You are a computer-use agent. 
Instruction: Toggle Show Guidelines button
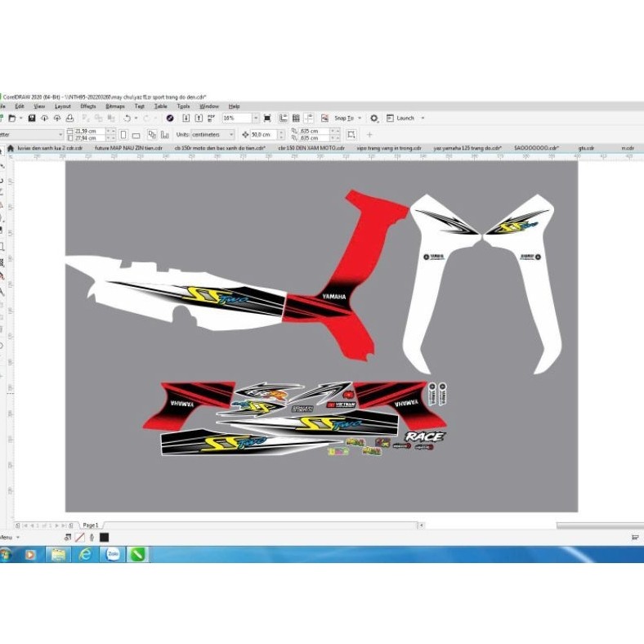309,119
